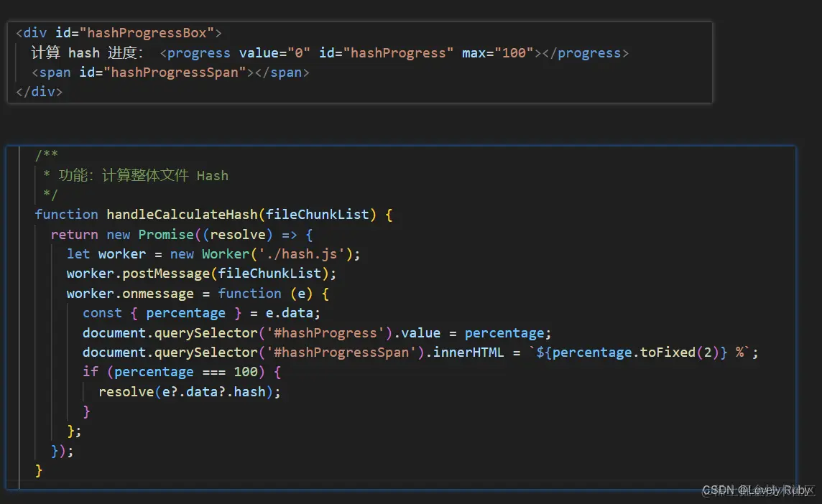Click the function keyword before handleCalculateHash
The image size is (822, 504).
click(67, 214)
